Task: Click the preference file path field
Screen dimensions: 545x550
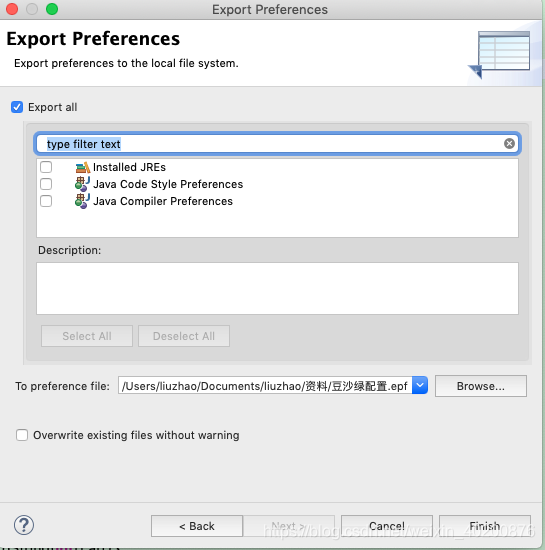Action: pyautogui.click(x=265, y=385)
